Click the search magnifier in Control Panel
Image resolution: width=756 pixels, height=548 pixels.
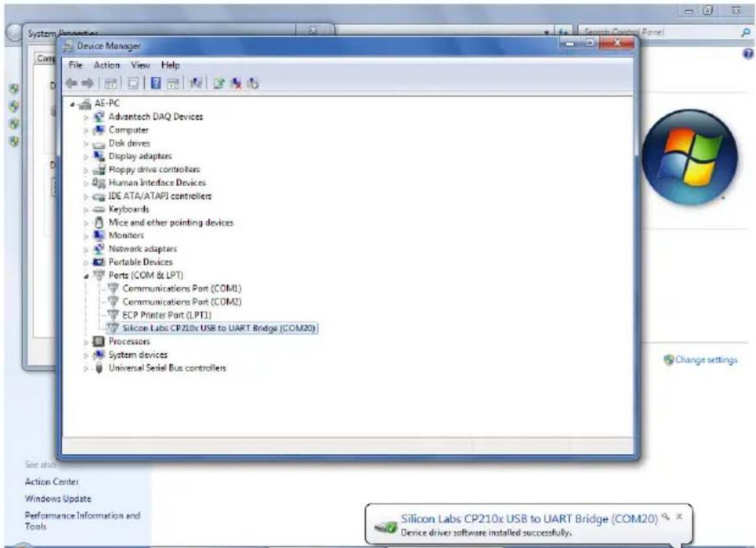pos(745,32)
